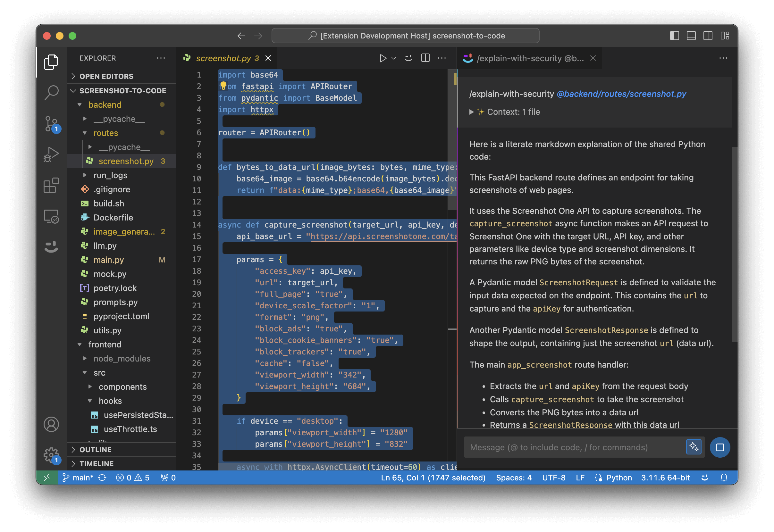
Task: Open Dockerfile in the explorer
Action: [x=121, y=218]
